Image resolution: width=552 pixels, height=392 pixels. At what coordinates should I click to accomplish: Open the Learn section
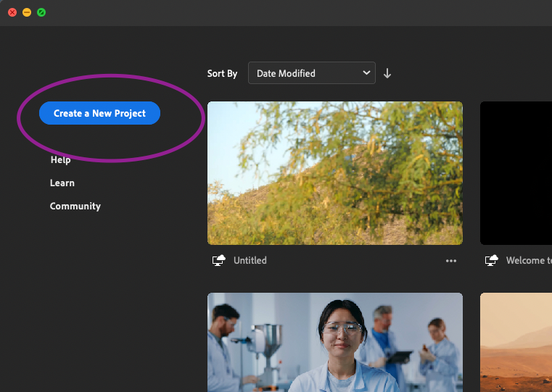[62, 183]
